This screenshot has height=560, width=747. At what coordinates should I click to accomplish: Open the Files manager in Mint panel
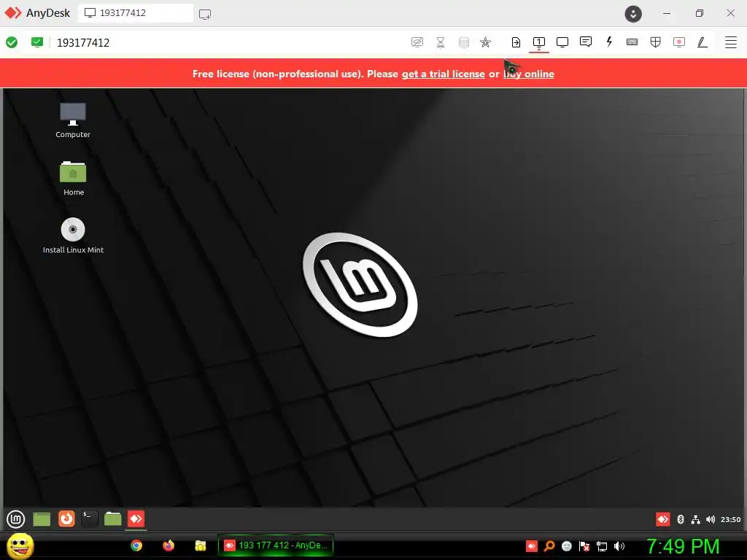tap(113, 518)
